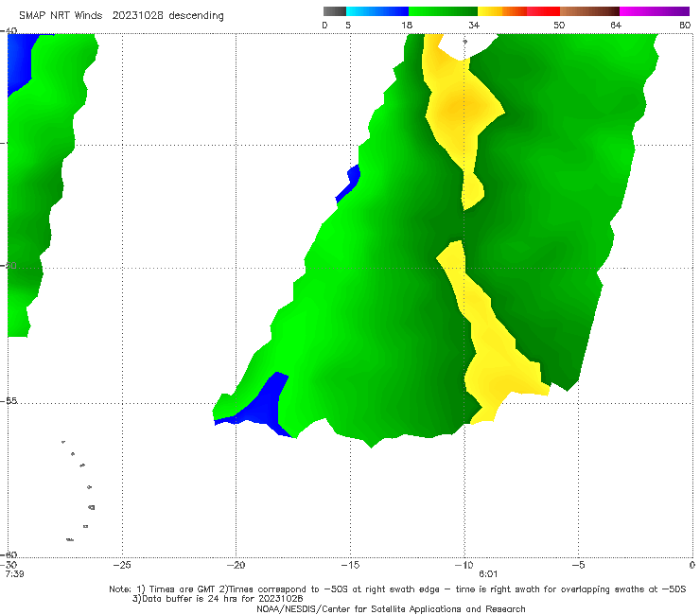The image size is (700, 615).
Task: Click the colorbar scale label '50' under the red segment
Action: tap(559, 26)
